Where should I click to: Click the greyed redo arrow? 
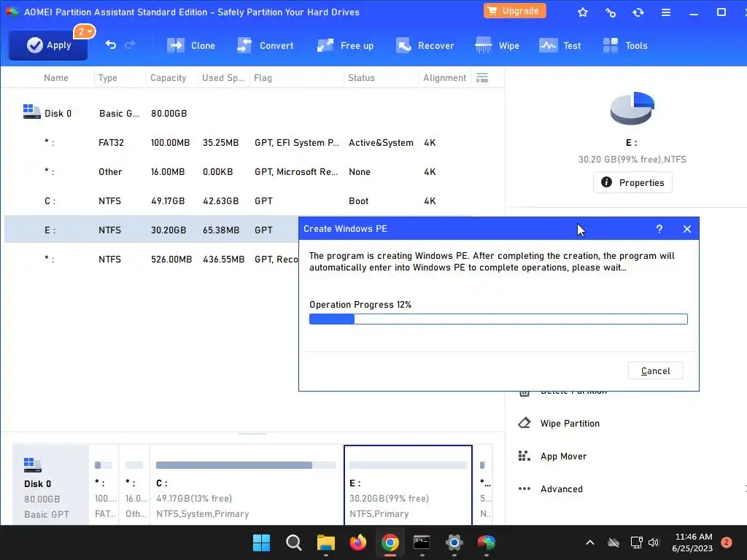coord(130,44)
